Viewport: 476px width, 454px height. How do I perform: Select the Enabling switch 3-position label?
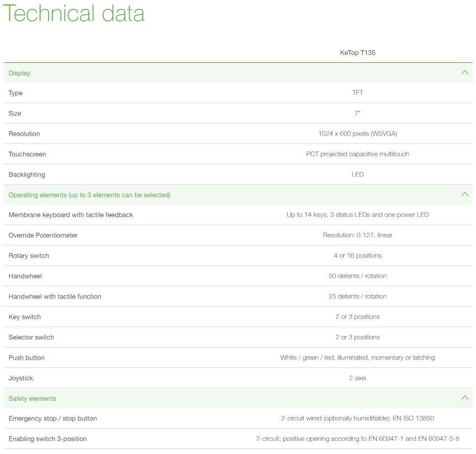click(x=47, y=439)
